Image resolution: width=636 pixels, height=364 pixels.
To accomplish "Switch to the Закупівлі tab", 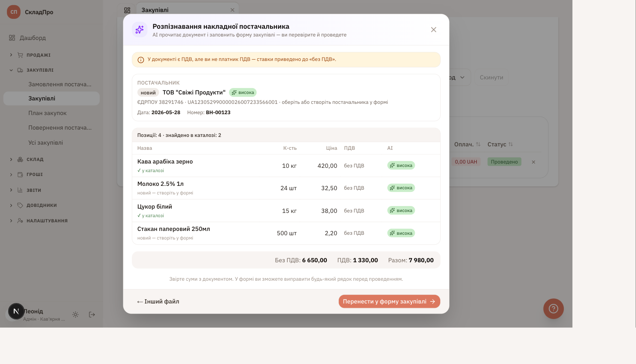I will point(155,10).
